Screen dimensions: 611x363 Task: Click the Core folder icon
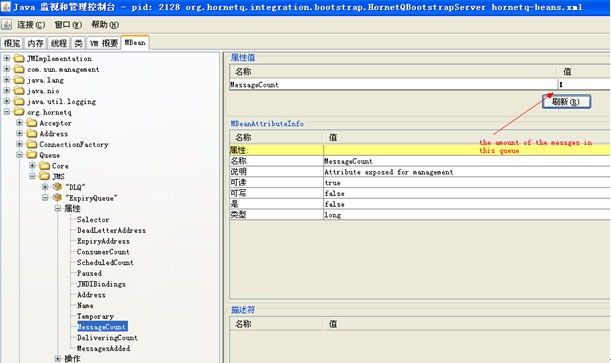44,166
